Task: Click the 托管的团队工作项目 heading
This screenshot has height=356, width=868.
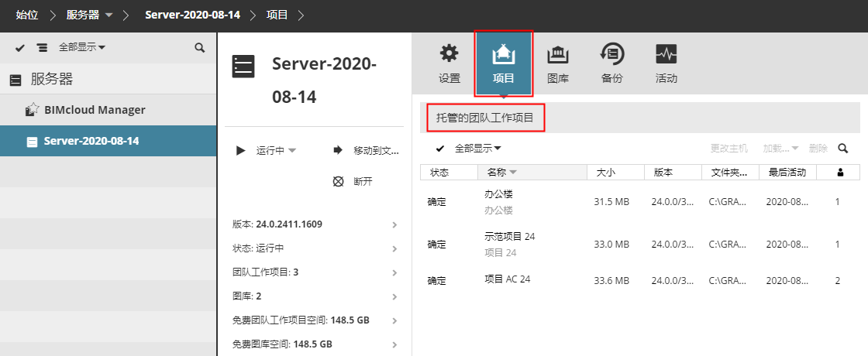Action: (484, 117)
